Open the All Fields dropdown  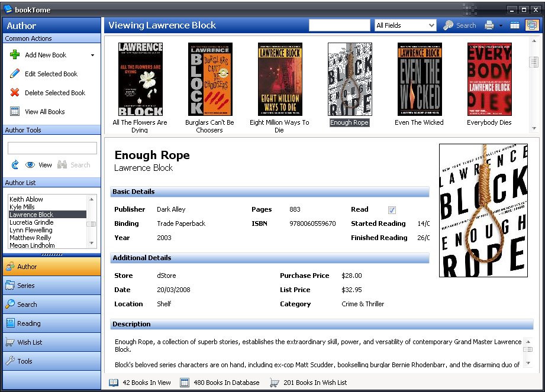pos(405,25)
